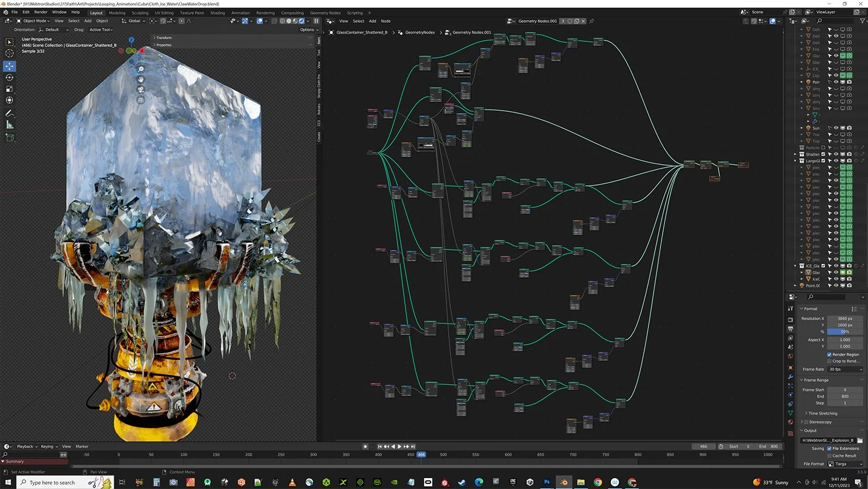Viewport: 868px width, 489px height.
Task: Open the Render menu in the top bar
Action: [40, 12]
